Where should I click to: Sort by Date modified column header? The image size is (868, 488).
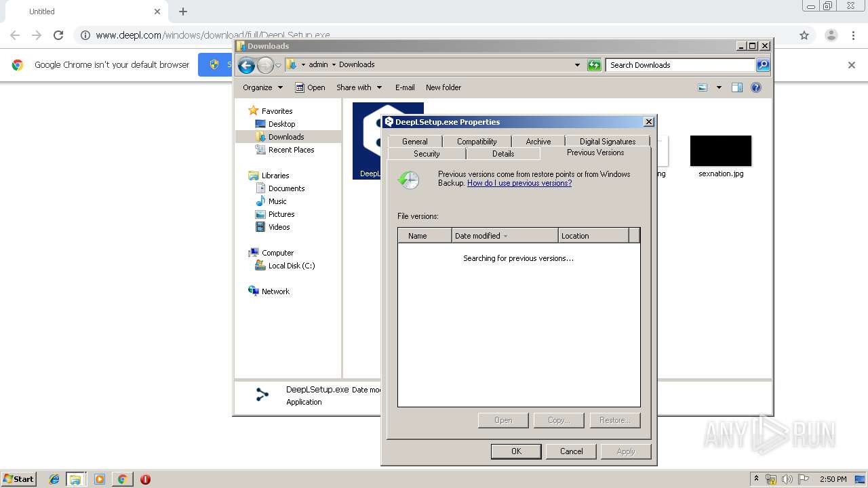click(x=505, y=236)
